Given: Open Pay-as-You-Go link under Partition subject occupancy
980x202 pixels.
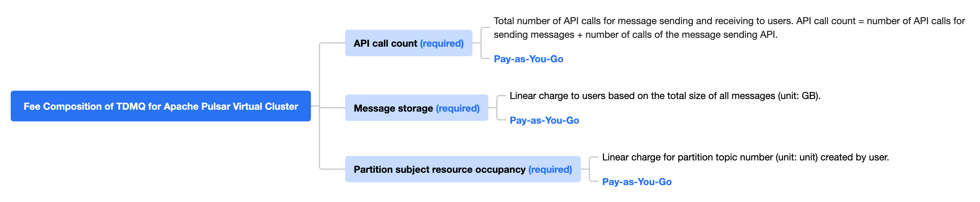Looking at the screenshot, I should pos(636,182).
